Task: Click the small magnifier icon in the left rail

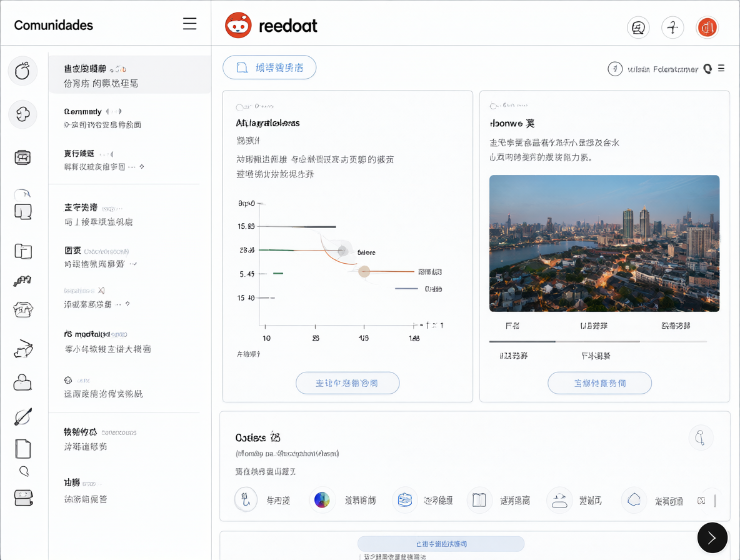Action: pos(24,471)
